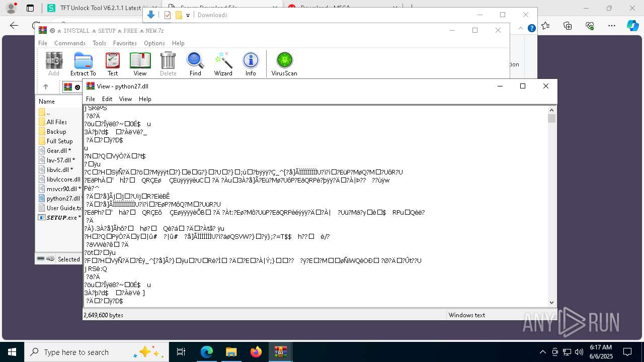This screenshot has width=644, height=362.
Task: Click the taskbar search box
Action: (96, 352)
